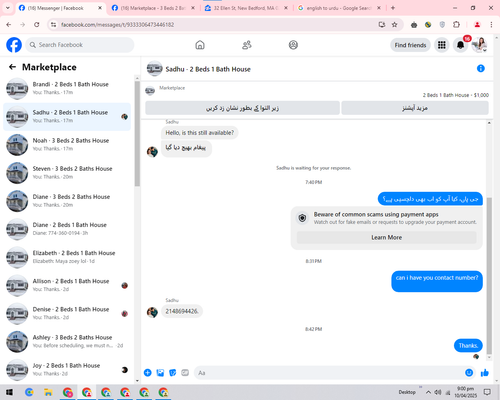Open the browser extensions puzzle icon
The height and width of the screenshot is (400, 500).
click(x=456, y=24)
